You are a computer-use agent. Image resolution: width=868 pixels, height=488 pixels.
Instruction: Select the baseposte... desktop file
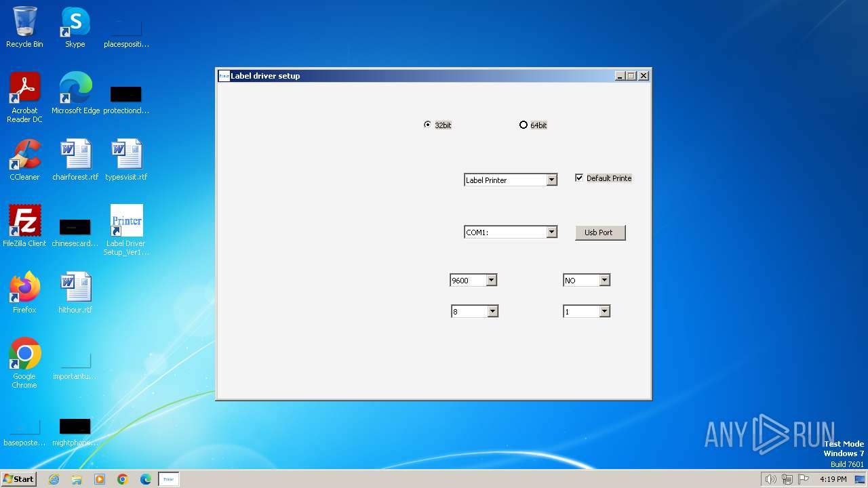point(24,431)
